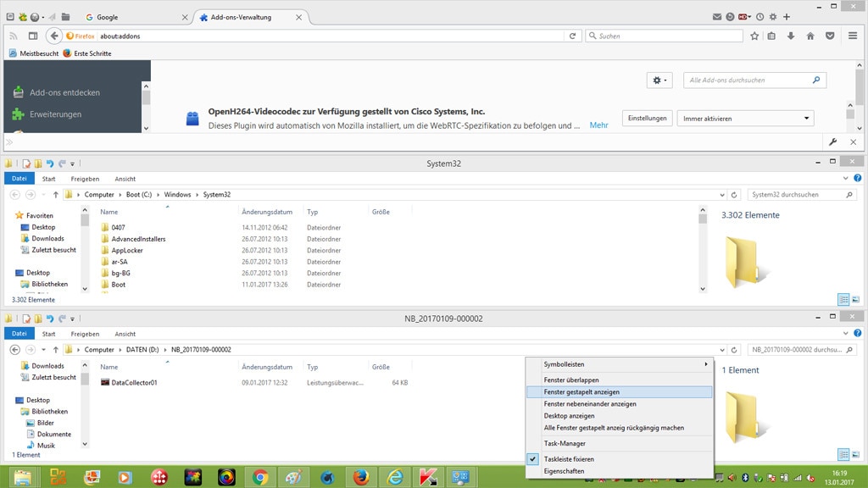Expand System32 address bar history dropdown

coord(722,195)
